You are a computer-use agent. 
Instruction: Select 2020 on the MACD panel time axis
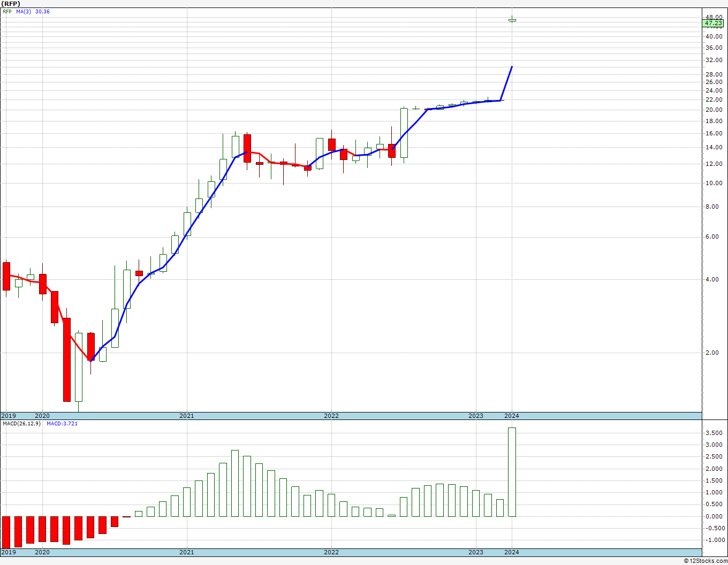(x=42, y=552)
